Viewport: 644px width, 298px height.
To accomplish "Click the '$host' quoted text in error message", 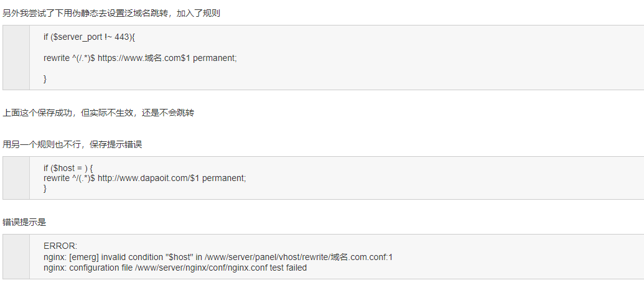I will point(179,258).
